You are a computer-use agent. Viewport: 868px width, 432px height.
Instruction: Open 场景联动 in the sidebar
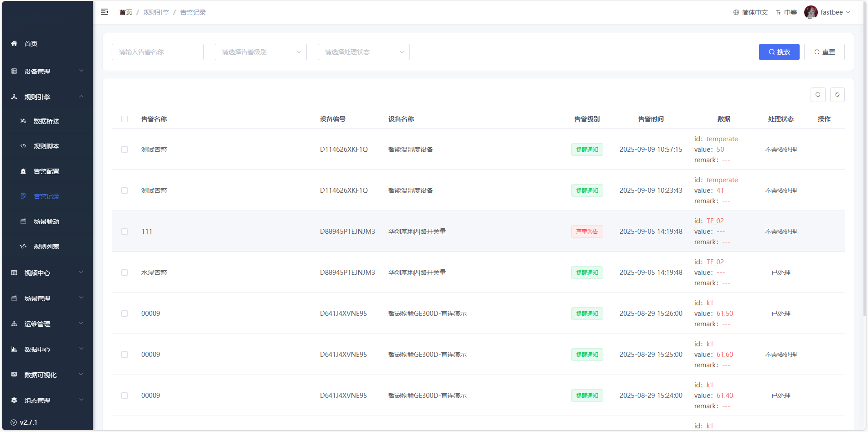tap(46, 221)
